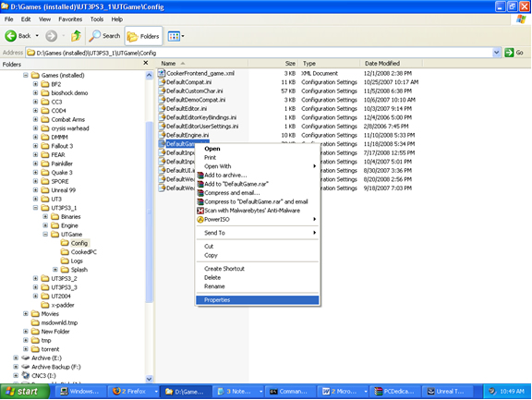This screenshot has height=400, width=532.
Task: Select DefaultEditorUserSettings.ini file icon
Action: pyautogui.click(x=162, y=126)
